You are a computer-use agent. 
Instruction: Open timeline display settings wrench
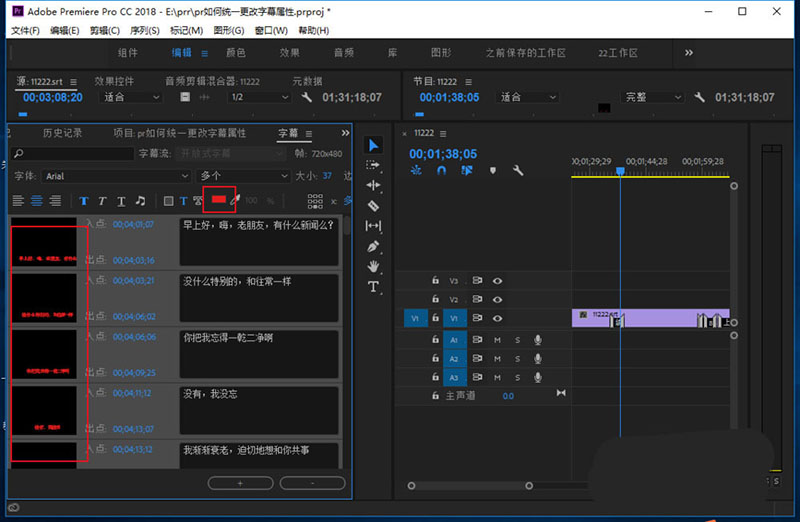(518, 171)
